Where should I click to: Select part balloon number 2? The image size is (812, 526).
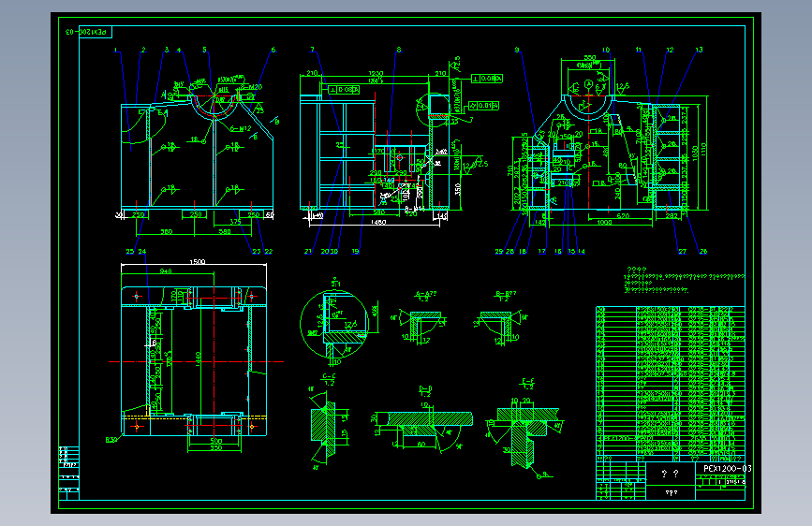[x=143, y=51]
